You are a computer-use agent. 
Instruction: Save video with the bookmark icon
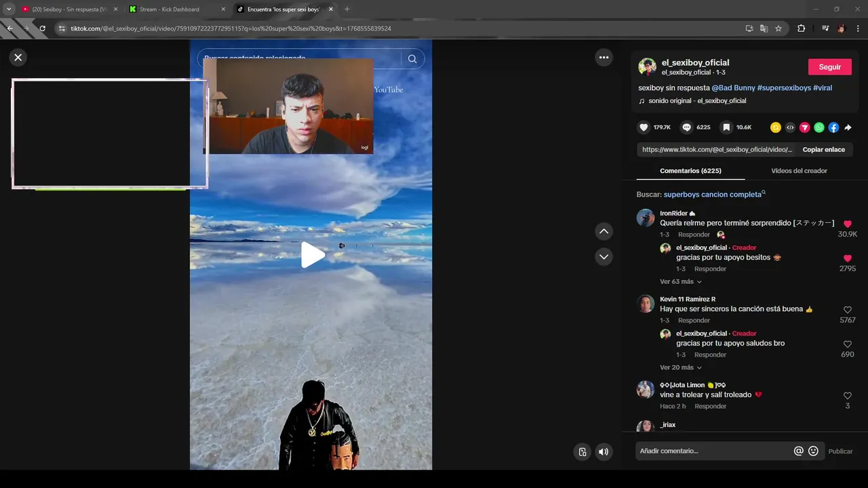tap(726, 127)
